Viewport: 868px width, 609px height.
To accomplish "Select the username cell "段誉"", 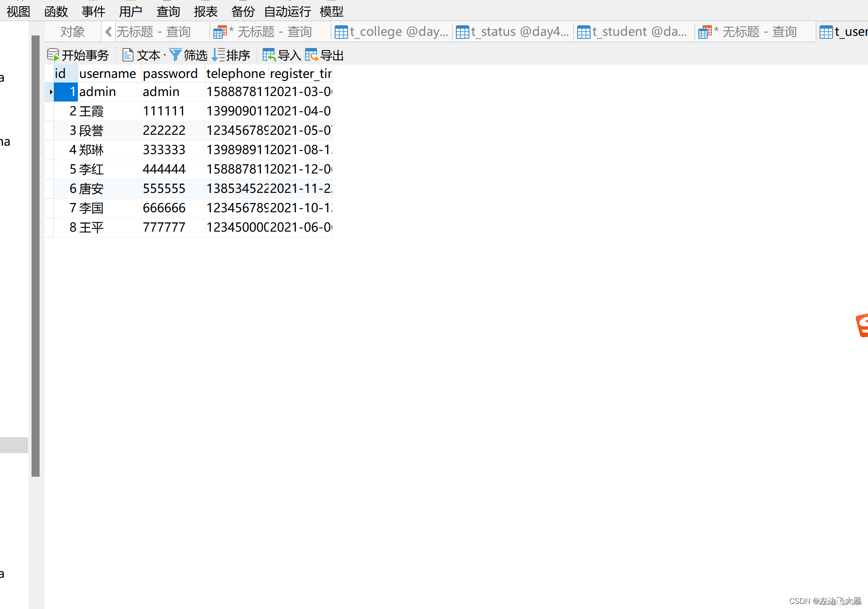I will pyautogui.click(x=109, y=131).
